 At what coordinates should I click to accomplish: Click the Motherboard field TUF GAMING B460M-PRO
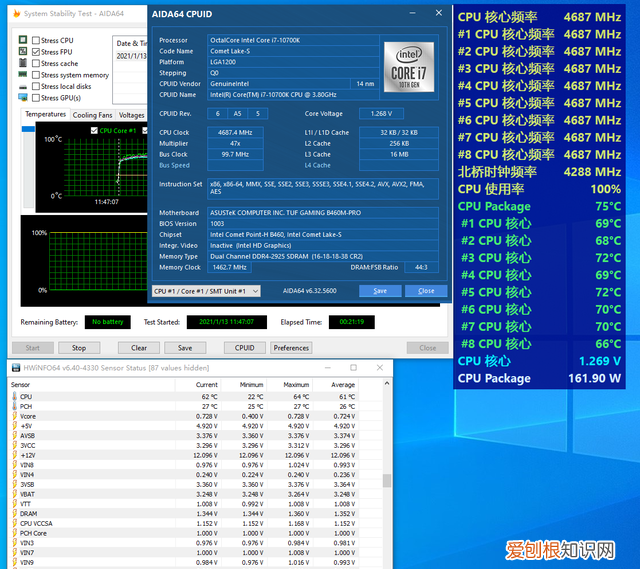coord(323,213)
